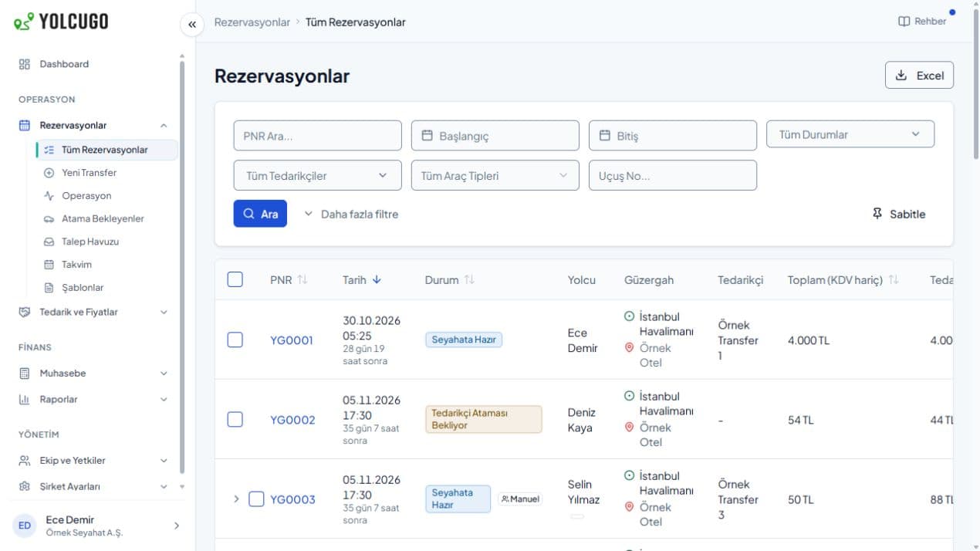
Task: Click the Operasyon pulse icon
Action: 49,196
